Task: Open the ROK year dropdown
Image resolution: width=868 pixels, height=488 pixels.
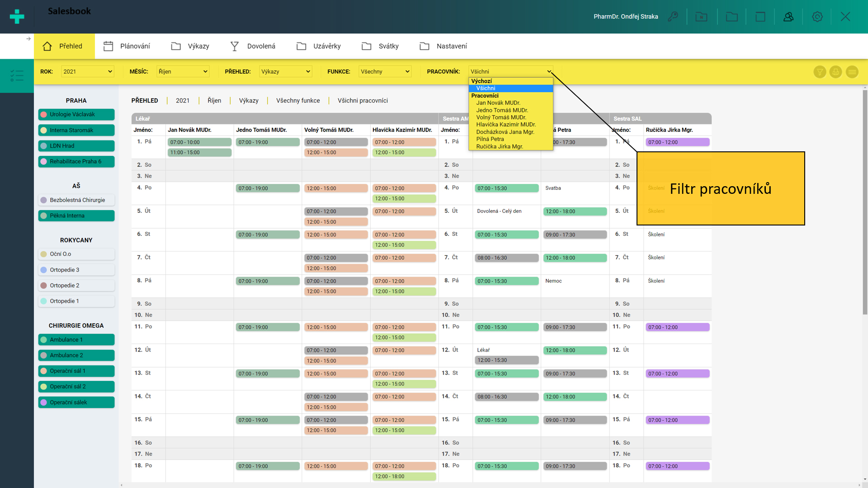Action: pos(88,71)
